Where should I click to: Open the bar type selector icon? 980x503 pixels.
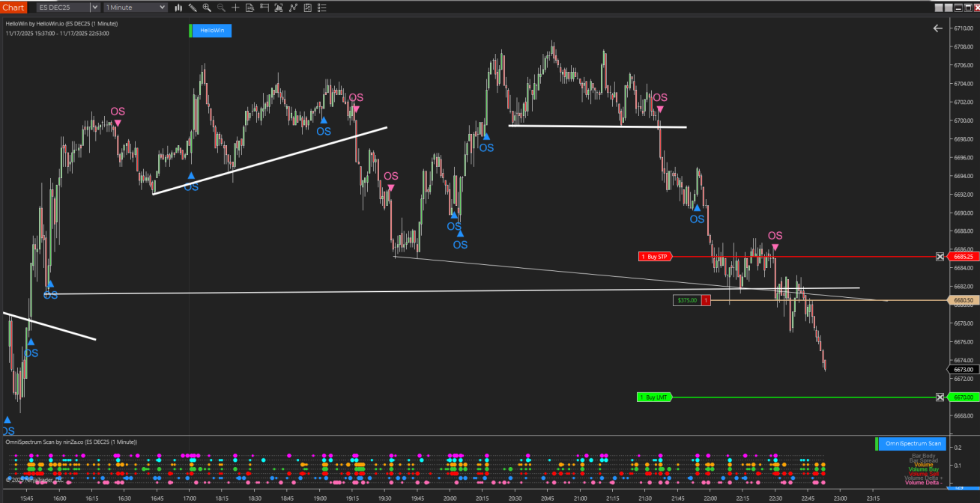(178, 7)
